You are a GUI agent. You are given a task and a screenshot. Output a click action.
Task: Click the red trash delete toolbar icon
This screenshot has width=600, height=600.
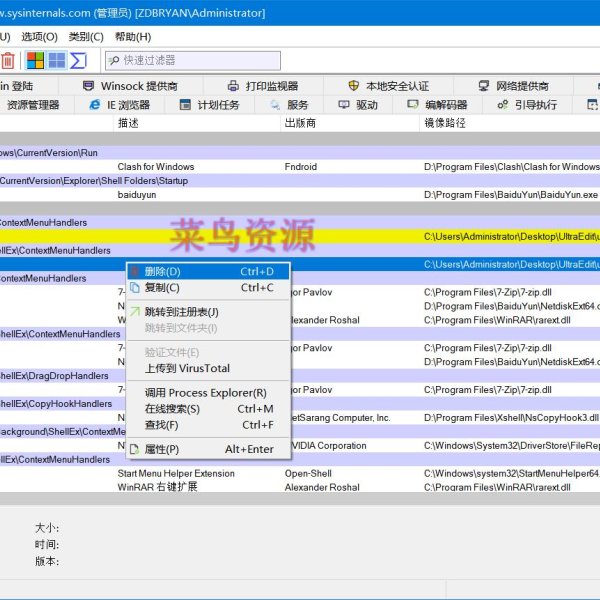pyautogui.click(x=8, y=60)
